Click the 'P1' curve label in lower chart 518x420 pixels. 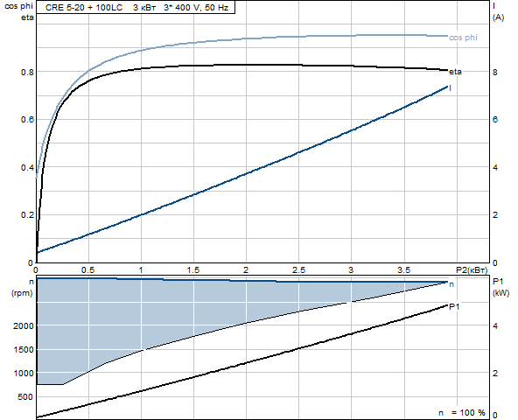tap(454, 306)
